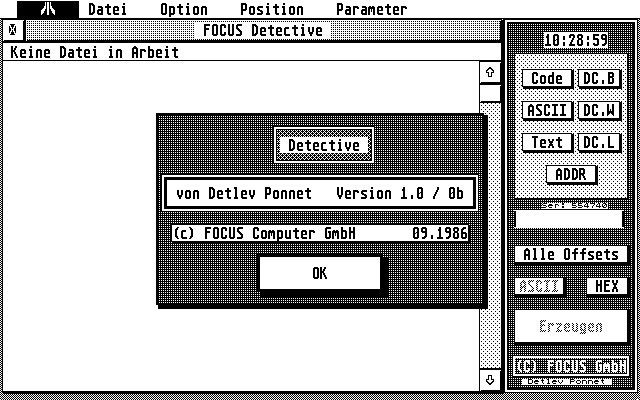Click the scroll up arrow
Screen dimensions: 640x400
coord(490,72)
